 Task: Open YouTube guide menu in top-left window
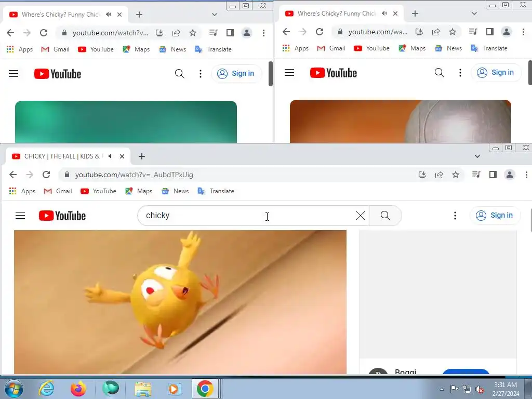tap(14, 74)
